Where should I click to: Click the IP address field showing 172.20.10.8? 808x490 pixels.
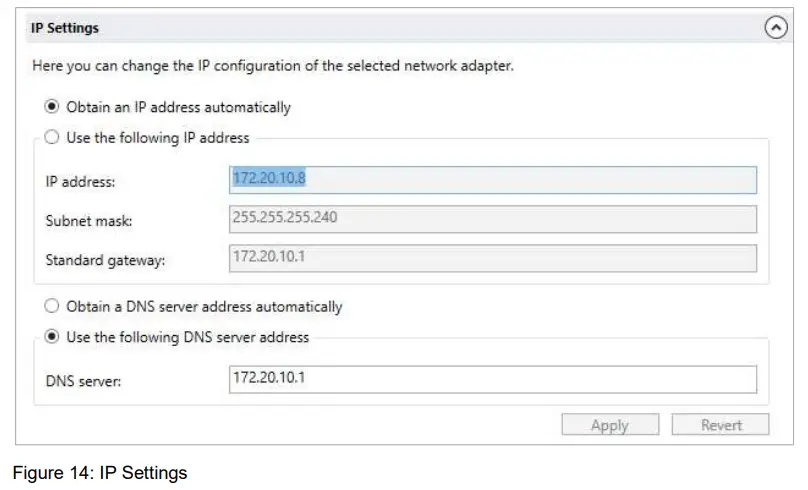(492, 180)
